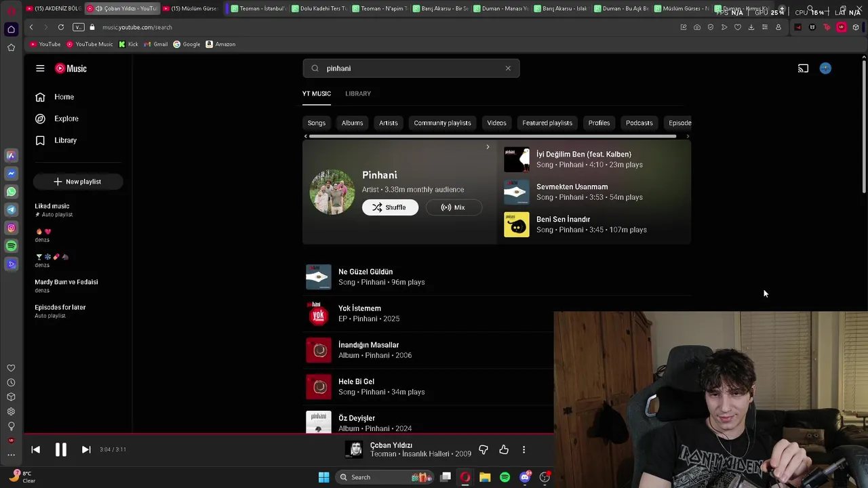This screenshot has height=488, width=868.
Task: Pause the current song
Action: click(61, 449)
